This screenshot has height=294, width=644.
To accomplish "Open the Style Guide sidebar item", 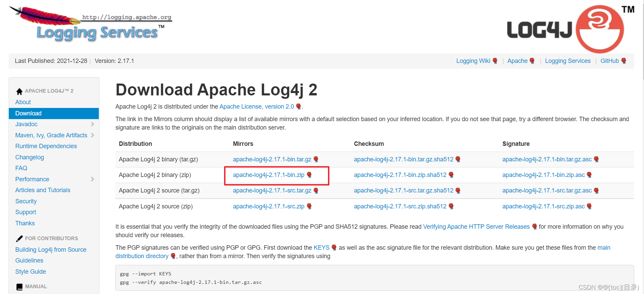I will pos(30,272).
